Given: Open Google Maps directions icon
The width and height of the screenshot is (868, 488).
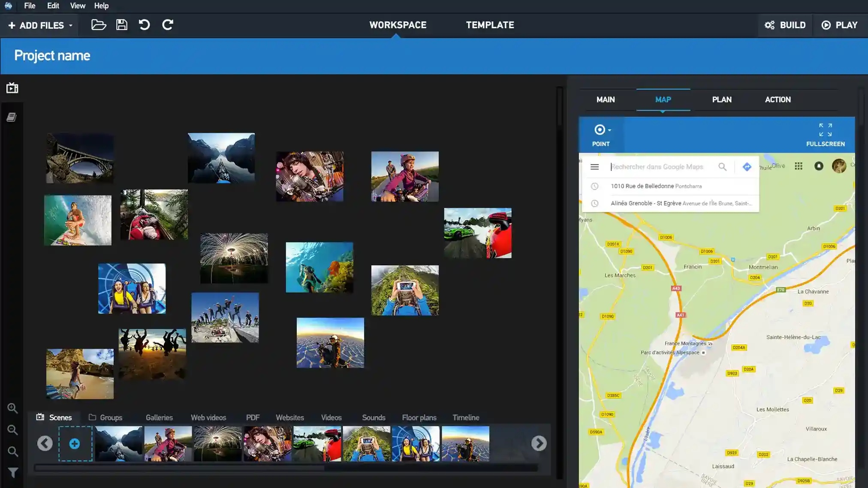Looking at the screenshot, I should coord(747,167).
